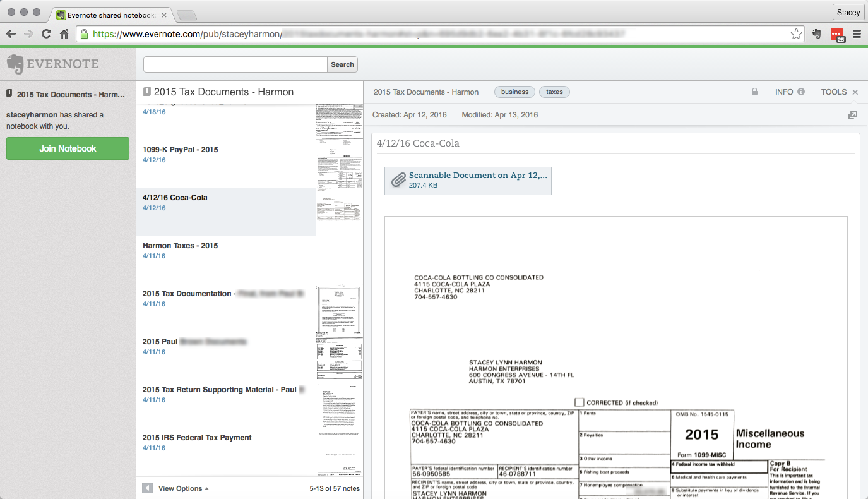The width and height of the screenshot is (868, 499).
Task: Bookmark this page with star icon
Action: [x=796, y=34]
